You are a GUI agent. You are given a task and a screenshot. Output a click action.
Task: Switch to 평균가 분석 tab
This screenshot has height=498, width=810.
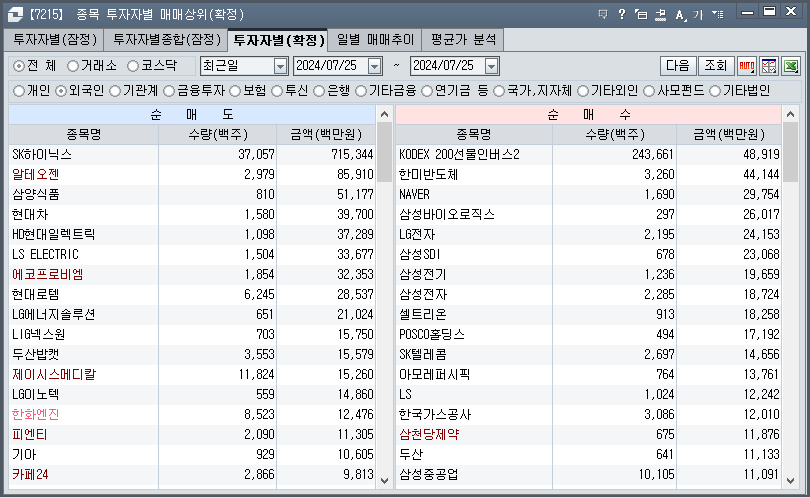(x=463, y=40)
